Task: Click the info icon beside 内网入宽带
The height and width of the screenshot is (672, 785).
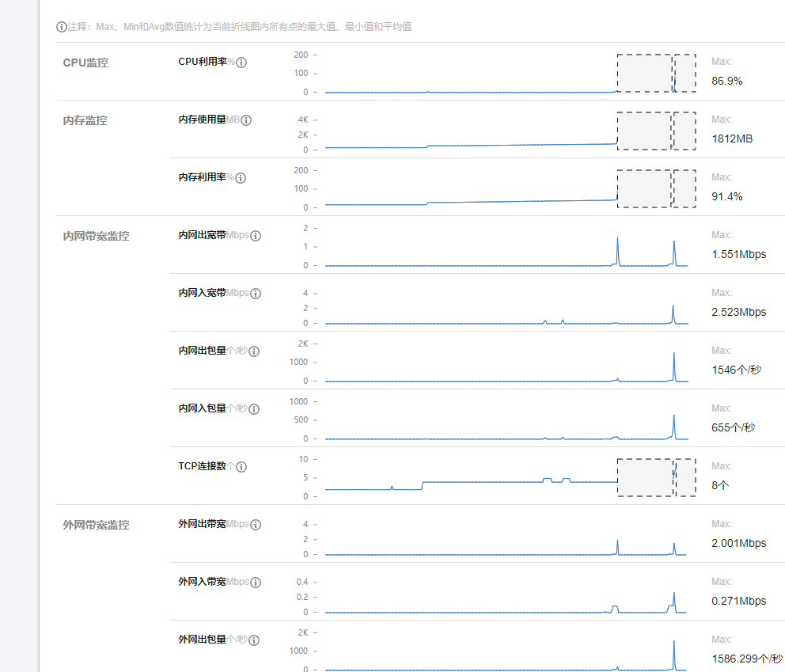Action: (x=256, y=294)
